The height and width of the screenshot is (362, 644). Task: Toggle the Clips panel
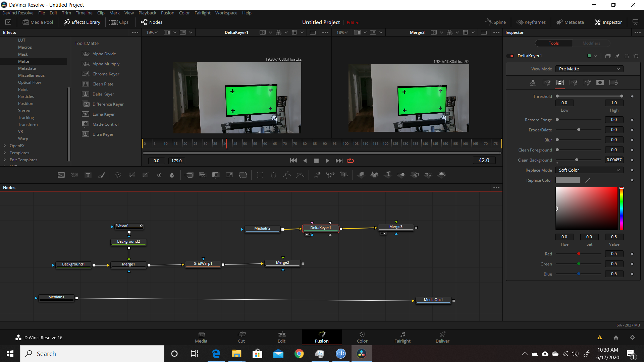coord(119,22)
